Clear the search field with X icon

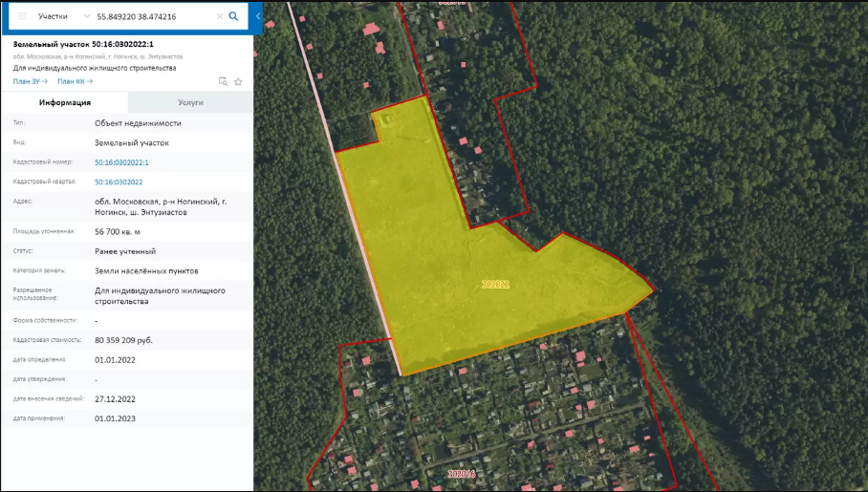coord(220,16)
